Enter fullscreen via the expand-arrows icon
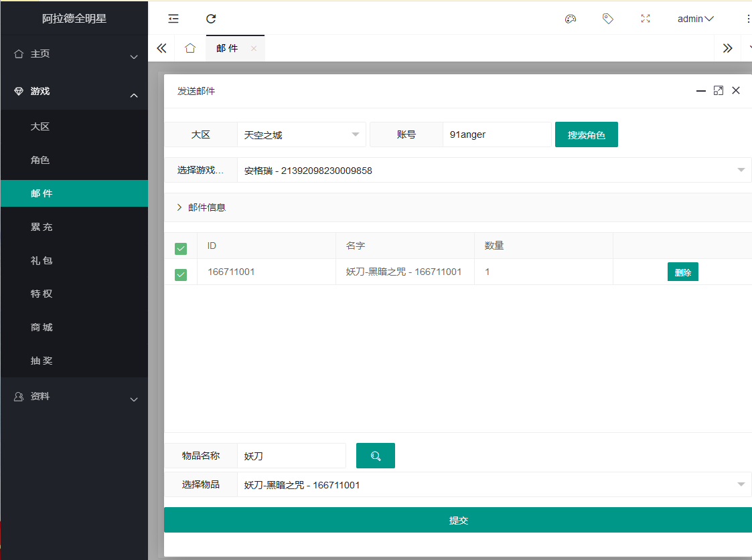The height and width of the screenshot is (560, 752). pos(646,18)
